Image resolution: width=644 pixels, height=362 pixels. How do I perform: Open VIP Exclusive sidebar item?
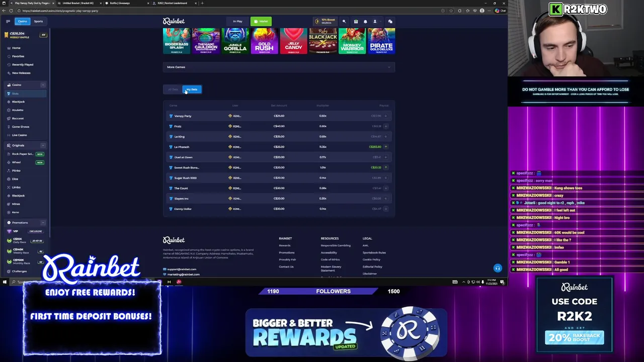coord(25,231)
